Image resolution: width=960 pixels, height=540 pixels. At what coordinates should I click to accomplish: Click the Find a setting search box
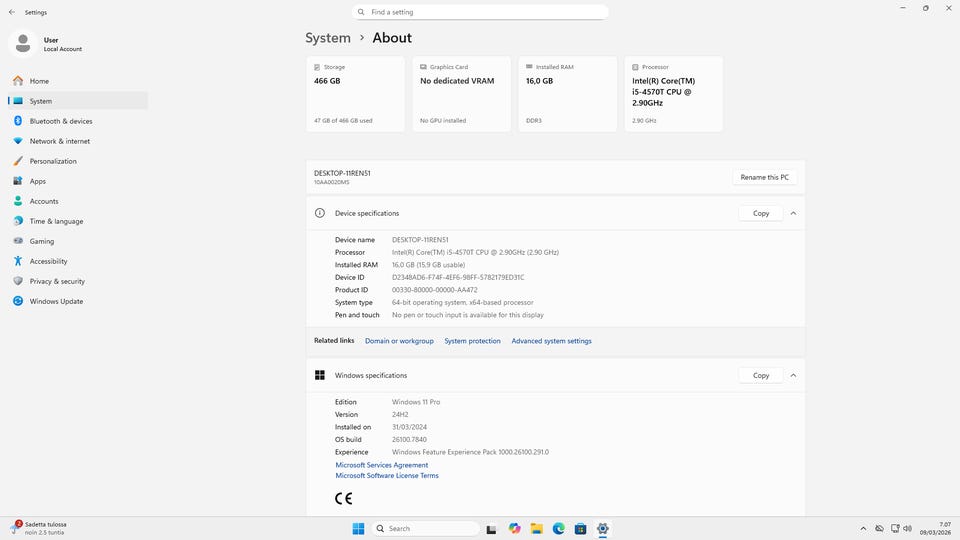pyautogui.click(x=480, y=12)
